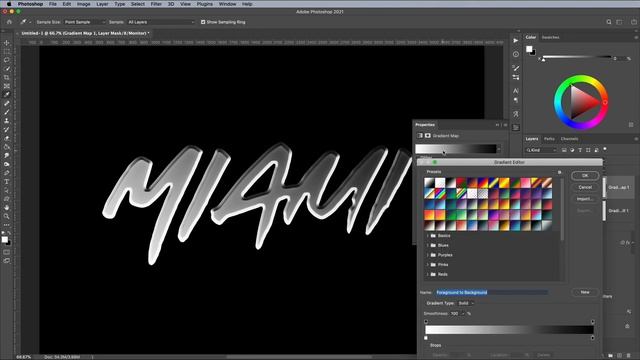This screenshot has width=640, height=360.
Task: Open the Photoshop application menu
Action: 30,4
